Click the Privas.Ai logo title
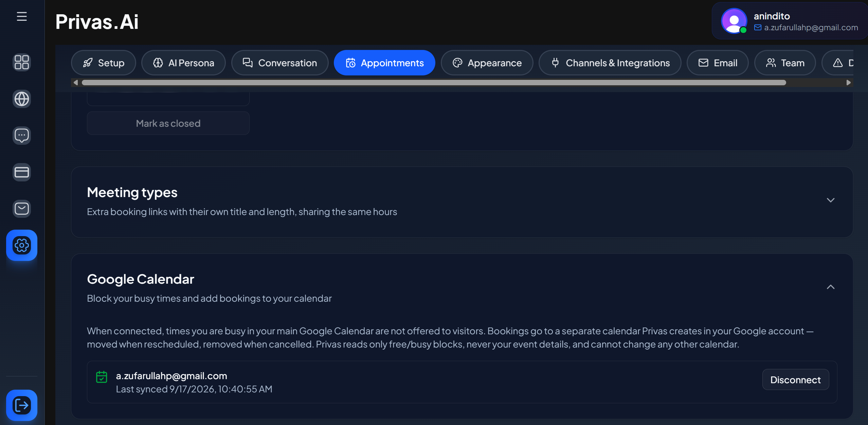This screenshot has width=868, height=425. (x=97, y=22)
